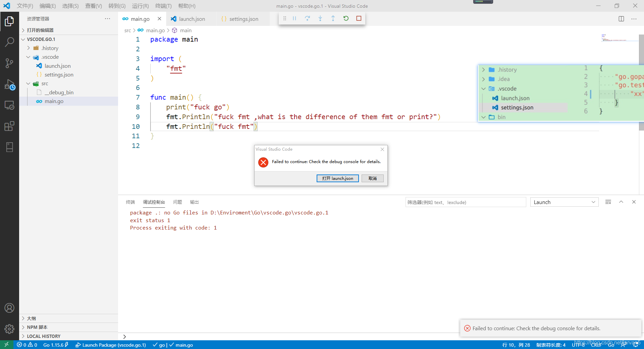644x349 pixels.
Task: Switch to the 终端 panel tab
Action: click(x=130, y=202)
